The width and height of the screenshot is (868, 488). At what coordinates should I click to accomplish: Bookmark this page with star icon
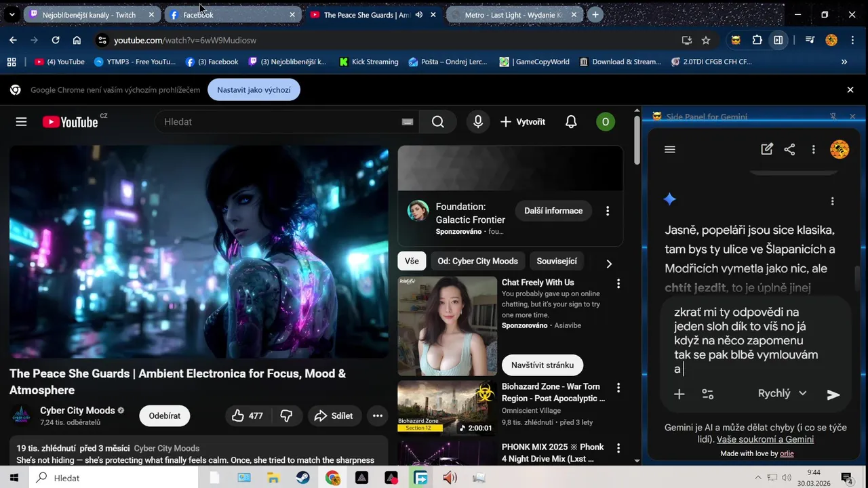coord(706,40)
